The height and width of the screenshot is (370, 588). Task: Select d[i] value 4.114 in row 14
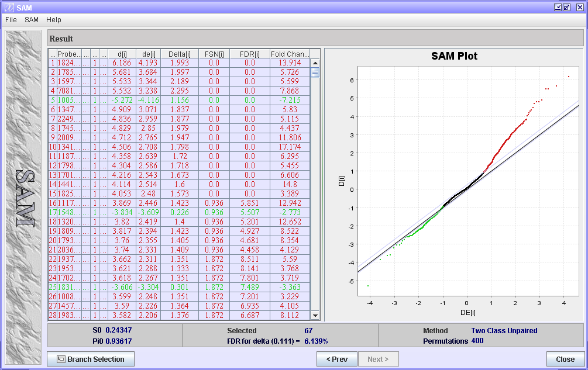(x=122, y=184)
